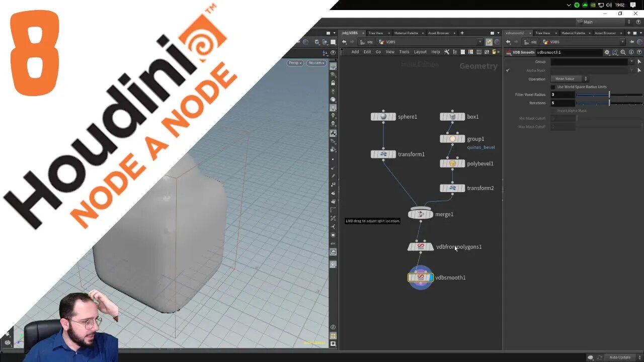This screenshot has height=362, width=644.
Task: Select the vdbfrompolygons1 node
Action: tap(421, 247)
